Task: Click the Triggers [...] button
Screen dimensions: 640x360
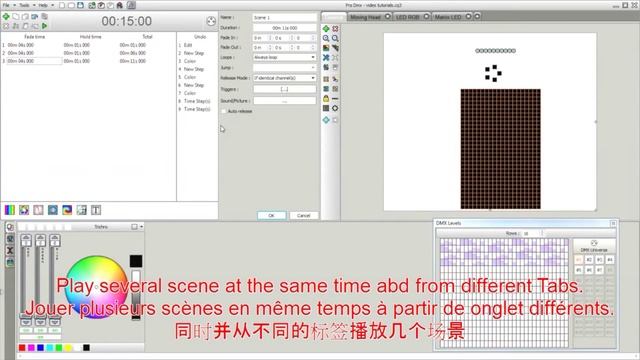Action: 284,89
